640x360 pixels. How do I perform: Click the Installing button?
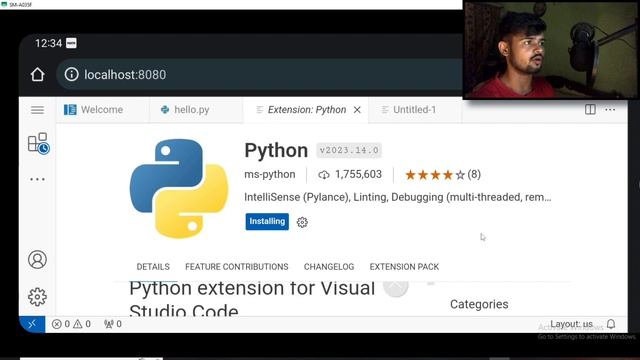[267, 221]
